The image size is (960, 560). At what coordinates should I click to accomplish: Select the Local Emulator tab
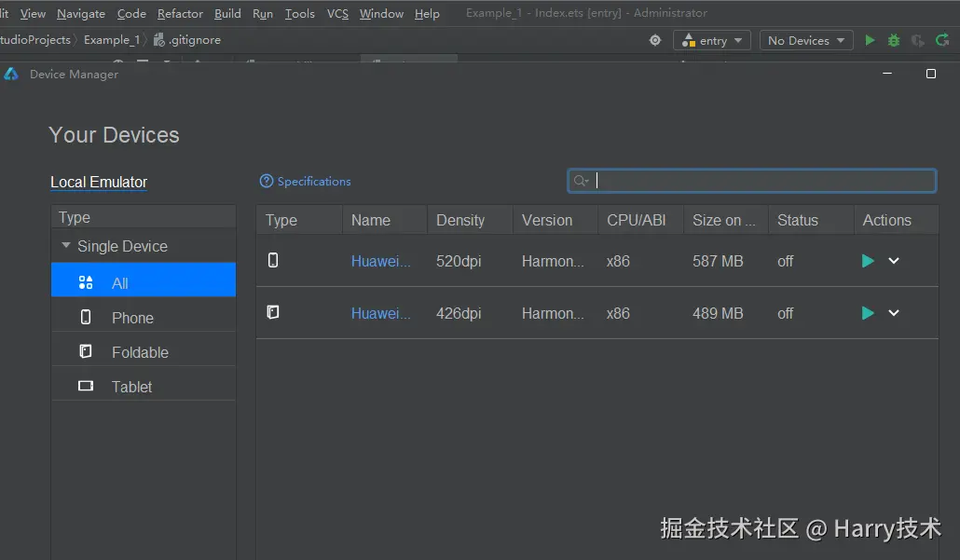tap(99, 183)
